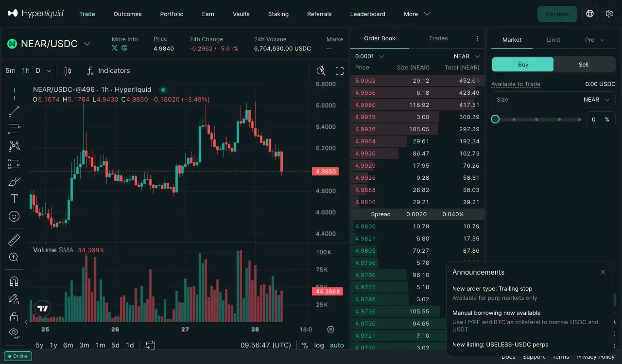Open the go-to-date calendar
The height and width of the screenshot is (364, 622).
click(151, 345)
